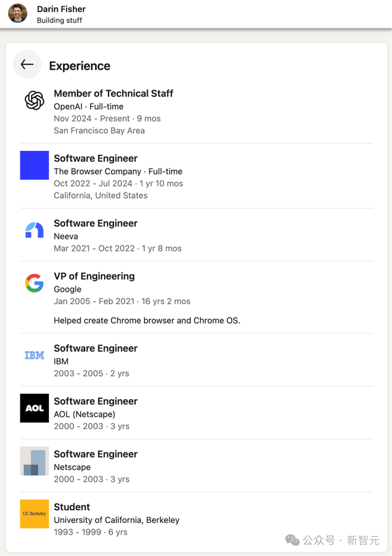This screenshot has width=392, height=556.
Task: Click the AOL (Netscape) company name
Action: click(85, 414)
